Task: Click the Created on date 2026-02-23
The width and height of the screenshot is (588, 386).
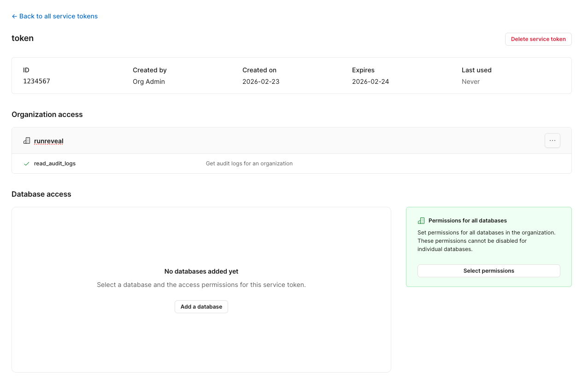Action: tap(261, 82)
